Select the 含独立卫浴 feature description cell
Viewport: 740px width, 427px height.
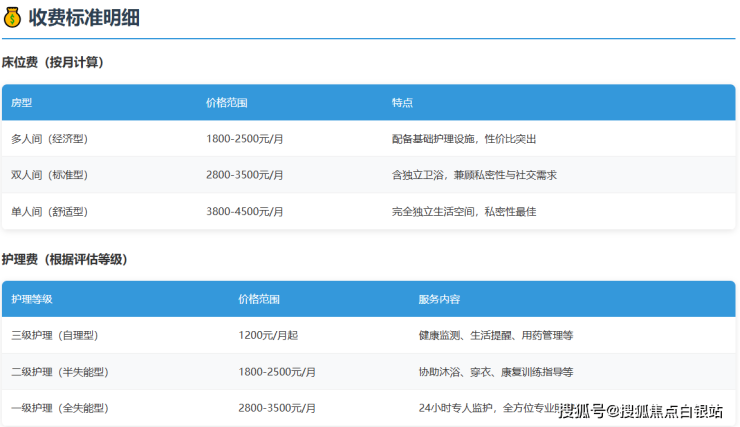(474, 175)
